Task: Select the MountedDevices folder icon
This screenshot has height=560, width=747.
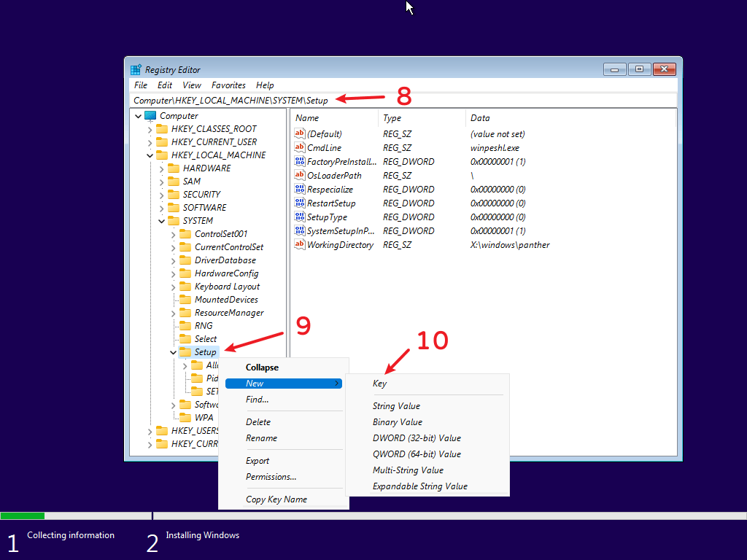Action: coord(185,300)
